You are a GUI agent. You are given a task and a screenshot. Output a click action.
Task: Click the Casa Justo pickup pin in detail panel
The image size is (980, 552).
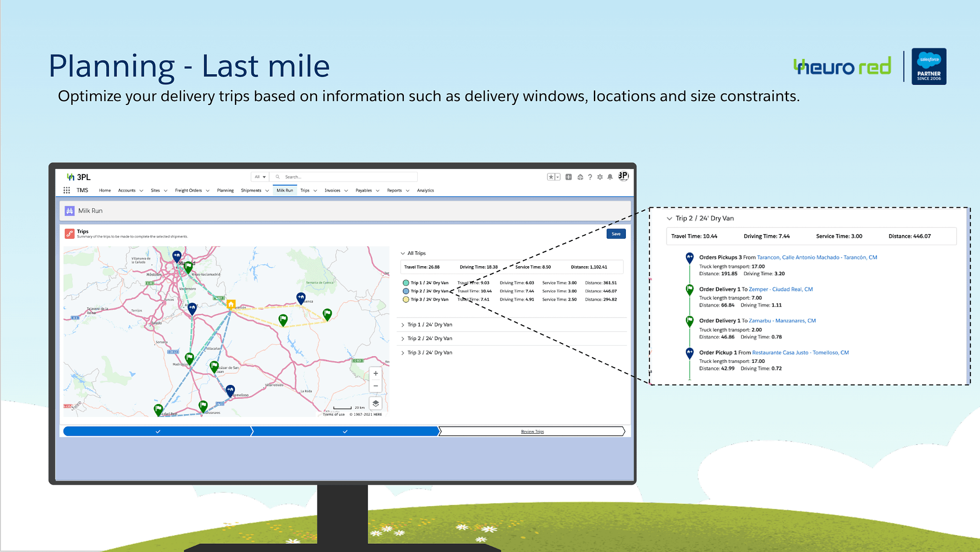point(690,354)
